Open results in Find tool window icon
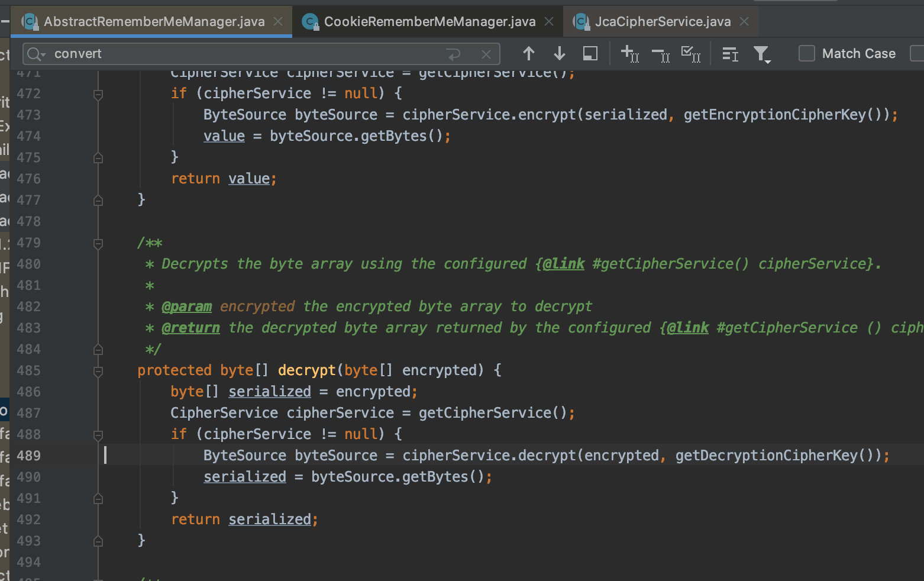Viewport: 924px width, 581px height. pyautogui.click(x=590, y=54)
